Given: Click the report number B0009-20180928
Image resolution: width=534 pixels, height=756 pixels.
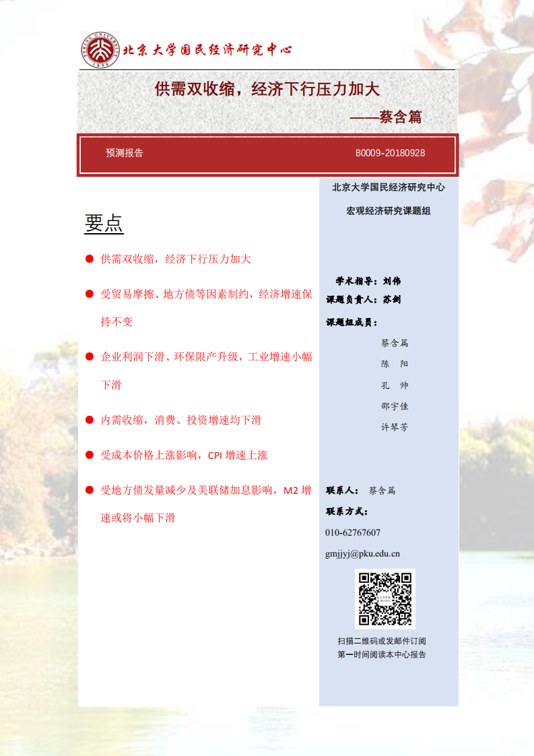Looking at the screenshot, I should [391, 154].
